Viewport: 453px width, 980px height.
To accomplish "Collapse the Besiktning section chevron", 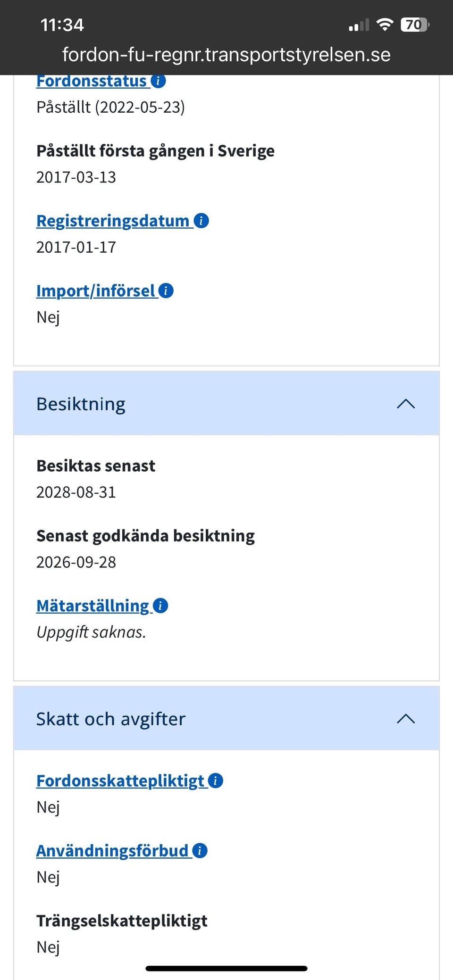I will (x=406, y=404).
